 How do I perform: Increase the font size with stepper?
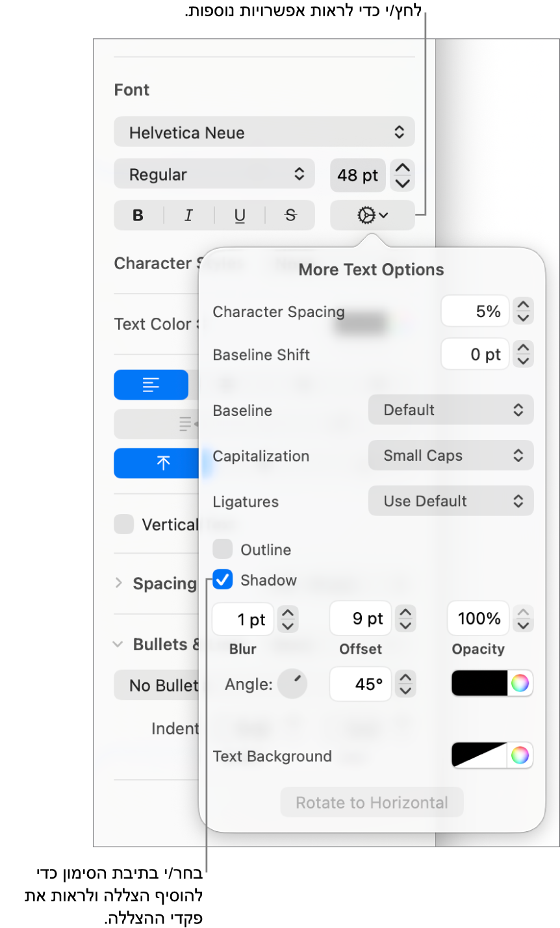(x=403, y=168)
